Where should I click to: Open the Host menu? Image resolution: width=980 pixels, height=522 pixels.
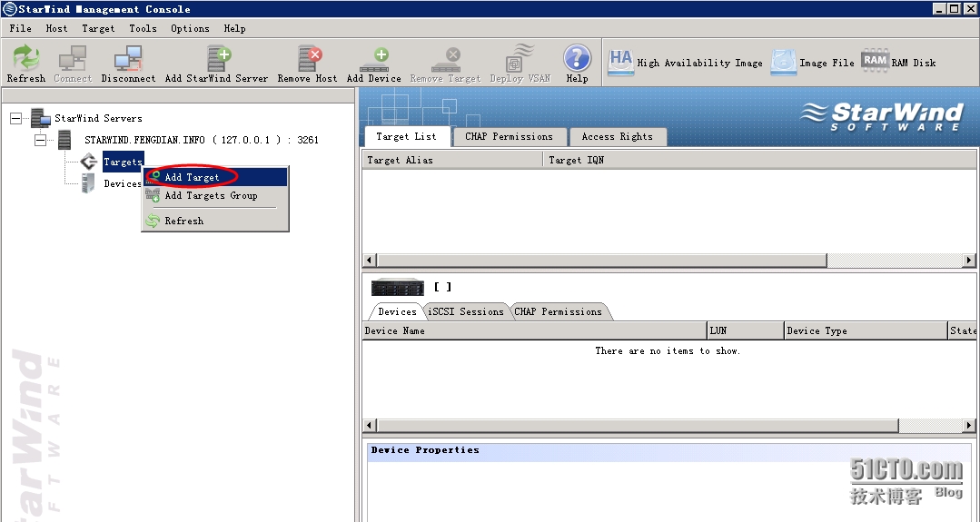click(x=57, y=28)
